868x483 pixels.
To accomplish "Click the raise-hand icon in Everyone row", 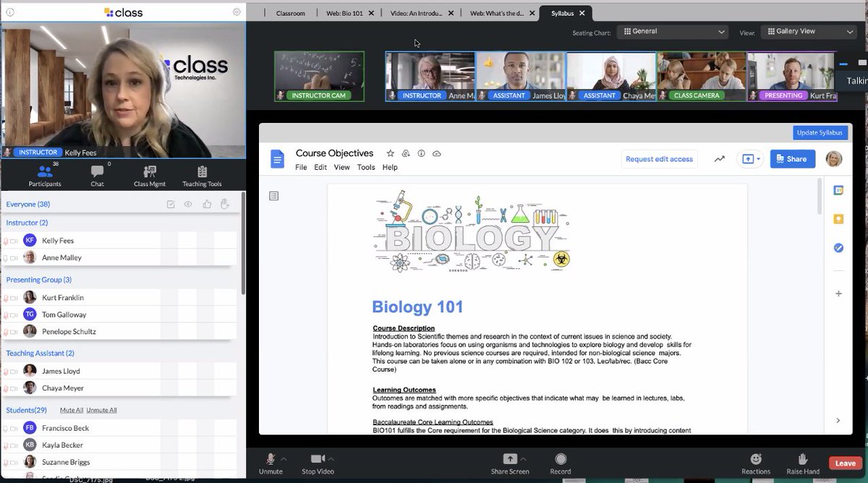I will point(225,205).
